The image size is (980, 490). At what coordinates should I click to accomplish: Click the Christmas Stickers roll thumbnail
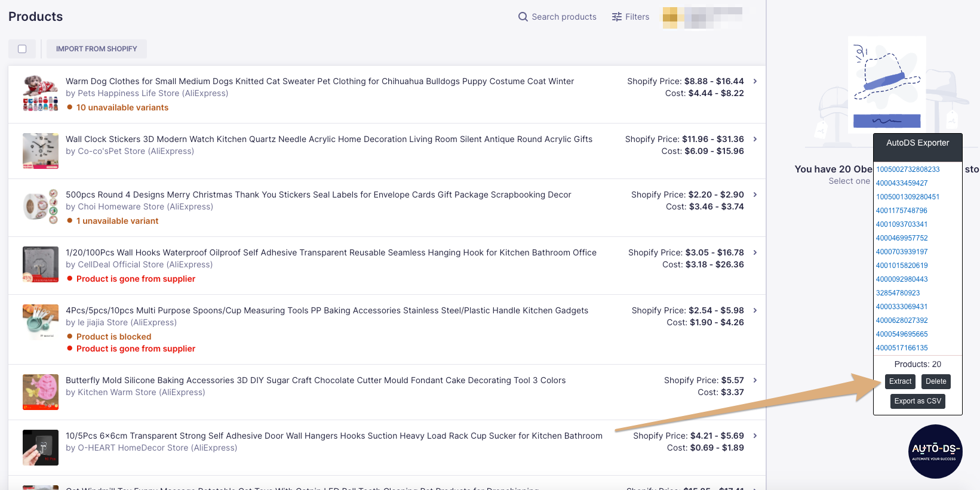point(41,207)
